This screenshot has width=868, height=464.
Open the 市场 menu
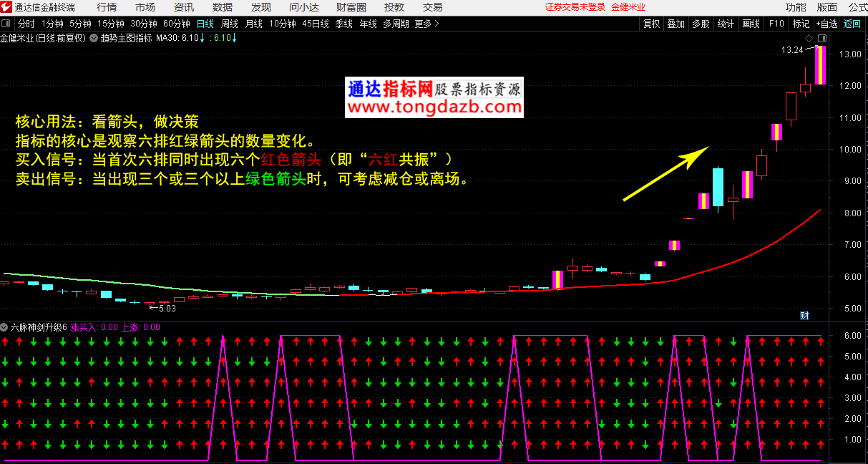click(x=145, y=7)
